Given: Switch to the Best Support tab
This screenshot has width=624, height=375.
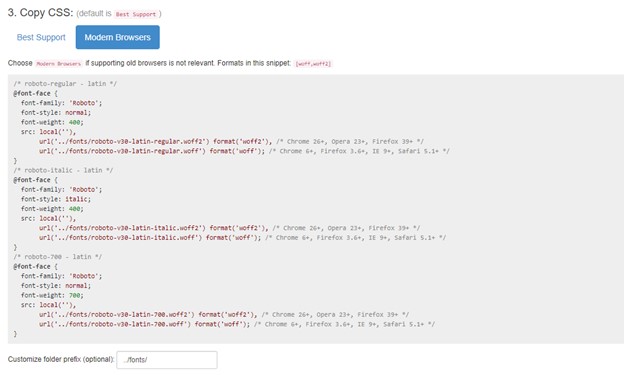Looking at the screenshot, I should pyautogui.click(x=41, y=37).
